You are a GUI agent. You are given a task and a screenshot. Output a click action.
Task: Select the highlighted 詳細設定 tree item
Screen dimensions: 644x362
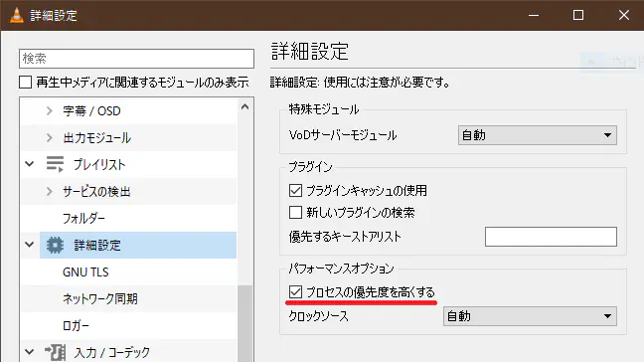pos(138,245)
